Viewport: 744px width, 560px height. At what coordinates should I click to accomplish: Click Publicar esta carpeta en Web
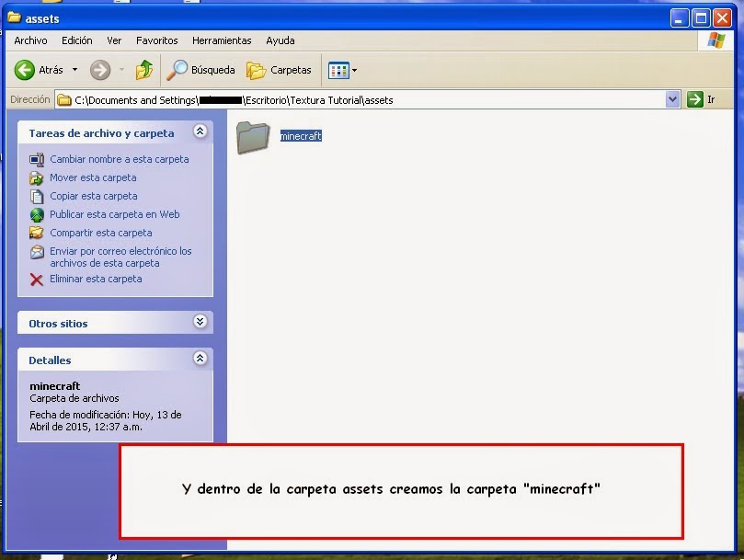(x=114, y=214)
